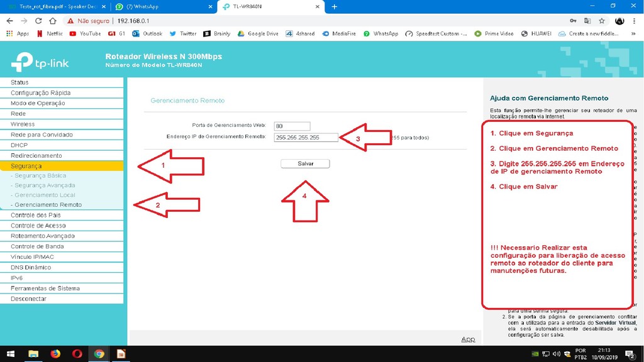
Task: Switch to Teste_rot_fibra.pdf tab
Action: [57, 6]
